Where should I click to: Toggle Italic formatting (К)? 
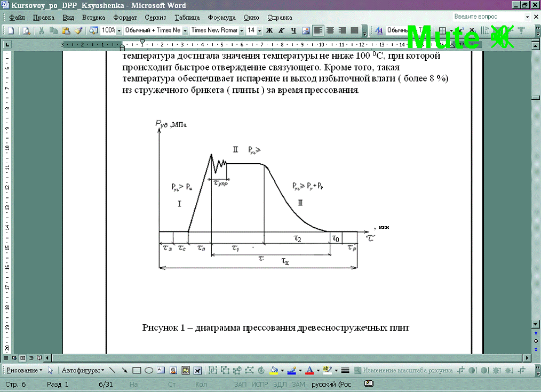tap(282, 30)
